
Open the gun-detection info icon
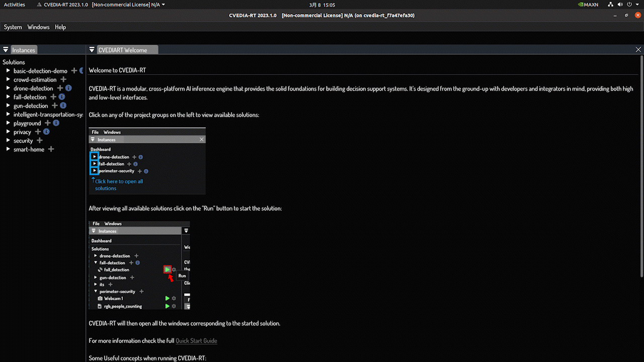(63, 106)
